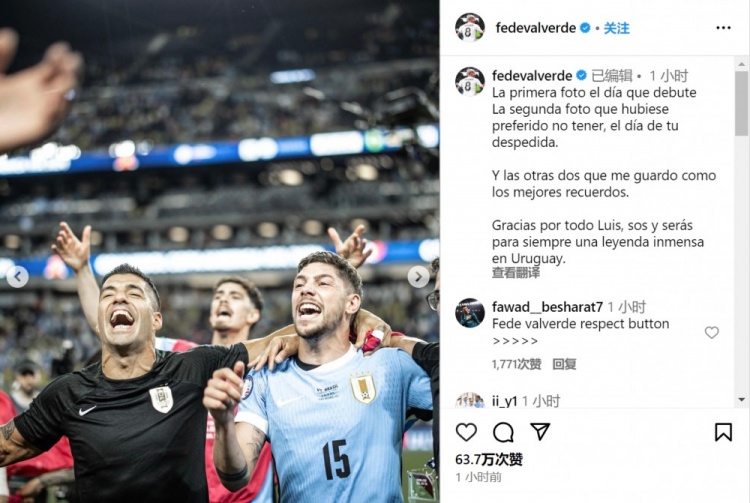The image size is (750, 503).
Task: Open the fawad__besharat7 username link
Action: pyautogui.click(x=547, y=307)
